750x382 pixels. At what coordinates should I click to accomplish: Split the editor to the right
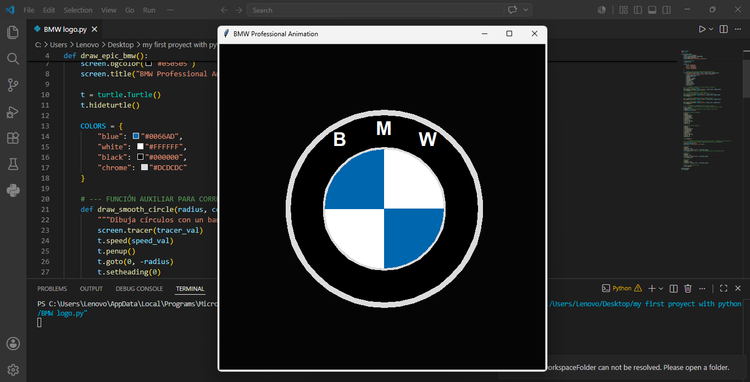(724, 29)
